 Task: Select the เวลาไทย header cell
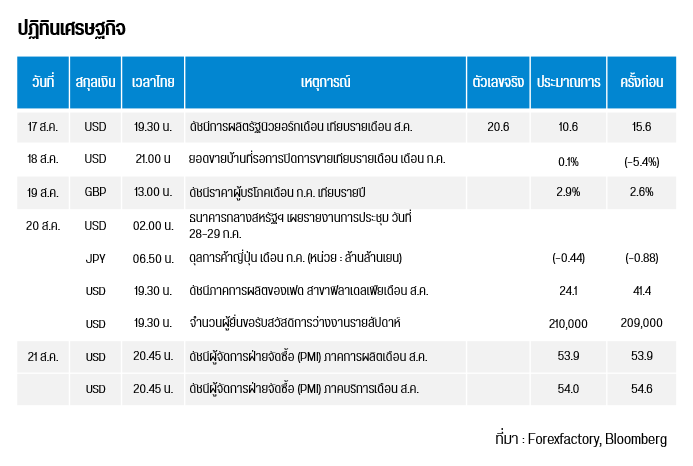click(153, 82)
